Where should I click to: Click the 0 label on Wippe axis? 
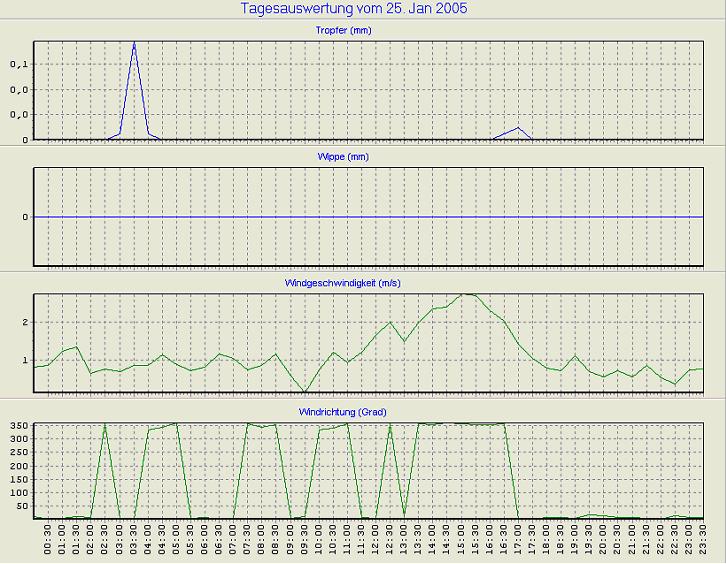[x=26, y=217]
